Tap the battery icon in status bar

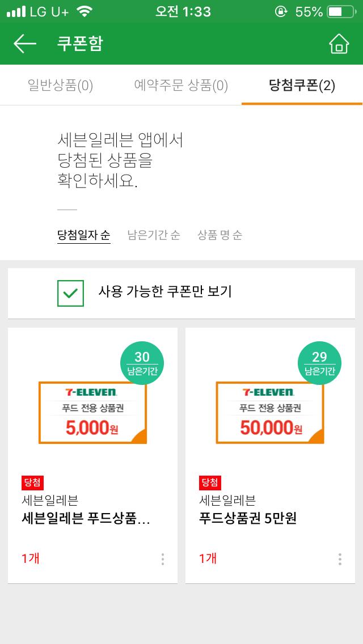tap(340, 11)
